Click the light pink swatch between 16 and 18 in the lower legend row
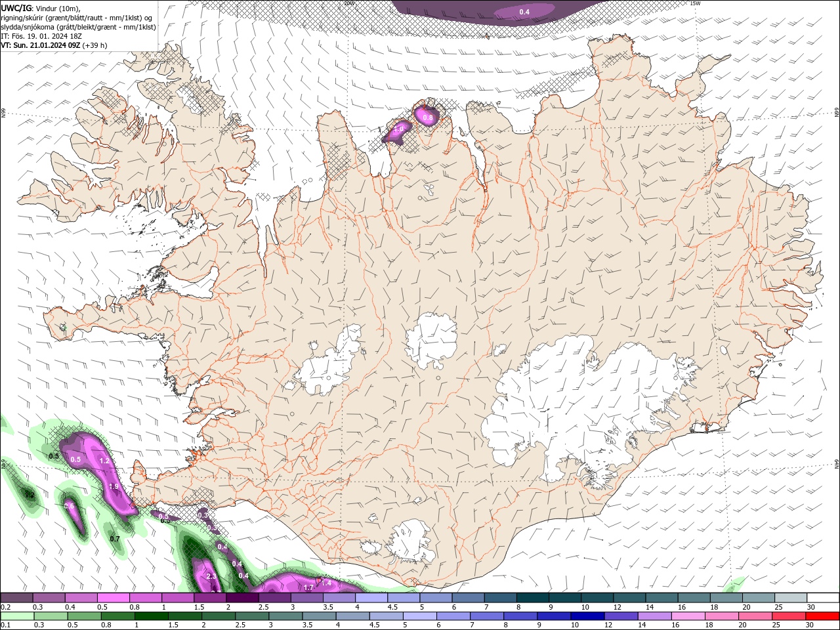The width and height of the screenshot is (840, 630). 687,616
